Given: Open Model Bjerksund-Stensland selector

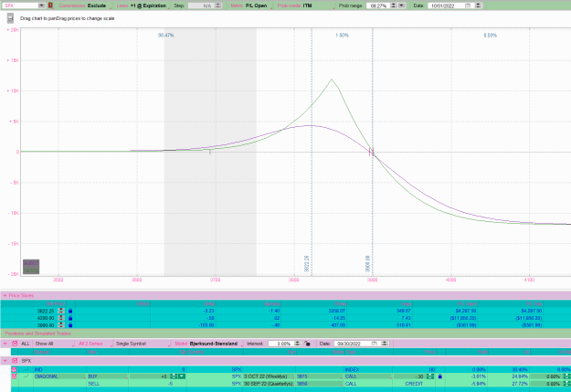Looking at the screenshot, I should [208, 344].
